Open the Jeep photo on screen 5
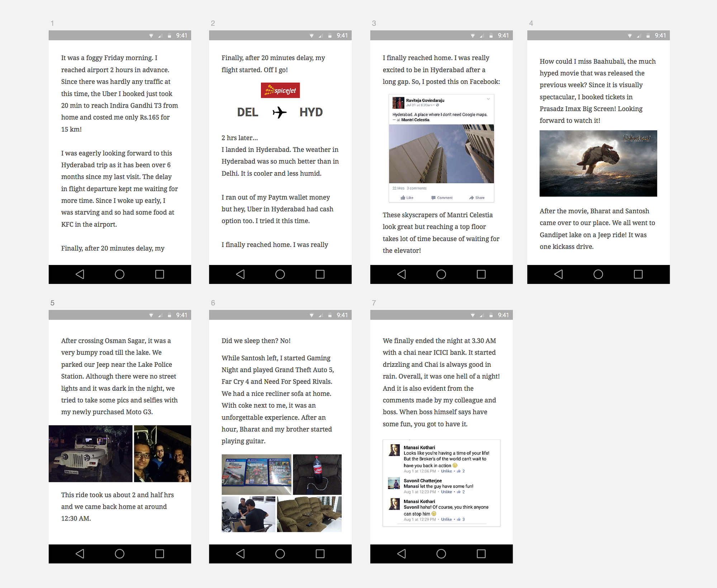The height and width of the screenshot is (588, 717). pos(90,454)
